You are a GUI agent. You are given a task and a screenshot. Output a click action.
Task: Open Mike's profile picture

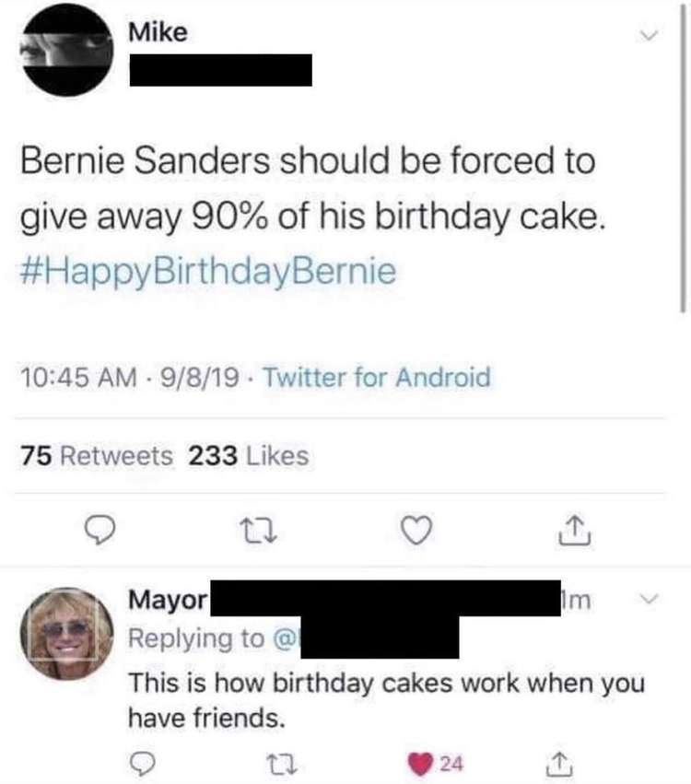coord(67,52)
